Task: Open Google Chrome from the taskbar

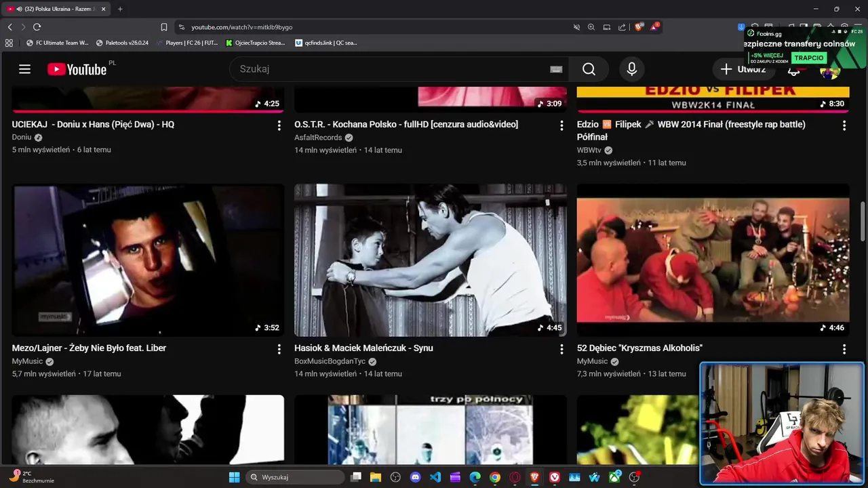Action: 495,477
